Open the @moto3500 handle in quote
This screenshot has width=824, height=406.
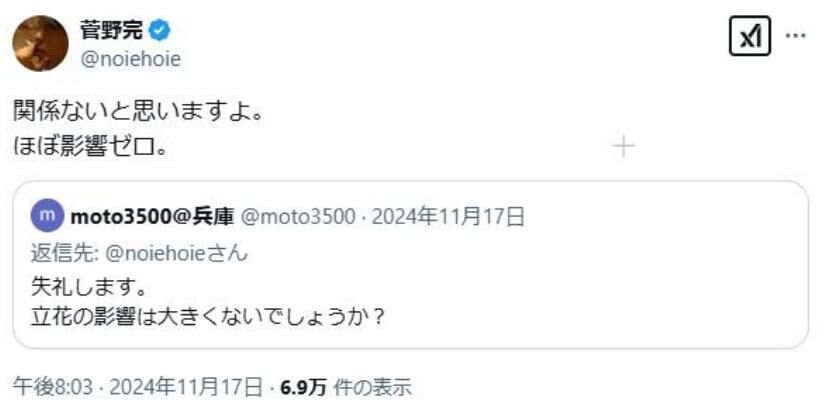click(x=297, y=216)
